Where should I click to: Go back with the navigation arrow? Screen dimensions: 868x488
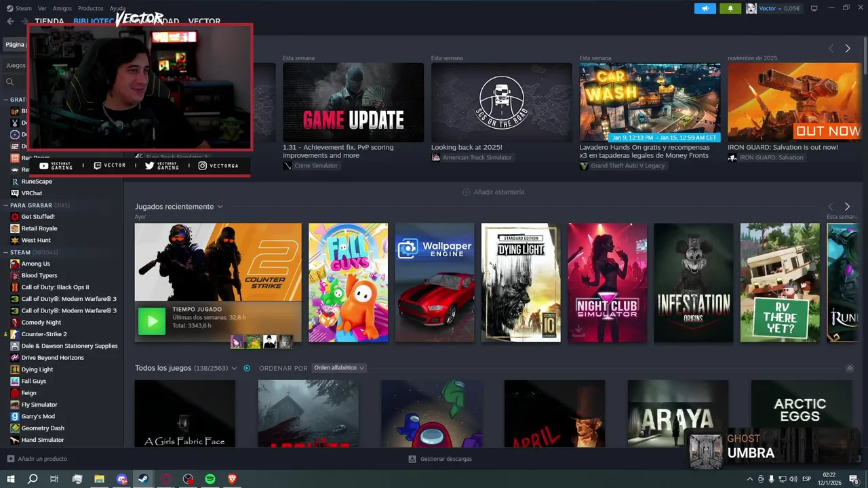point(10,21)
